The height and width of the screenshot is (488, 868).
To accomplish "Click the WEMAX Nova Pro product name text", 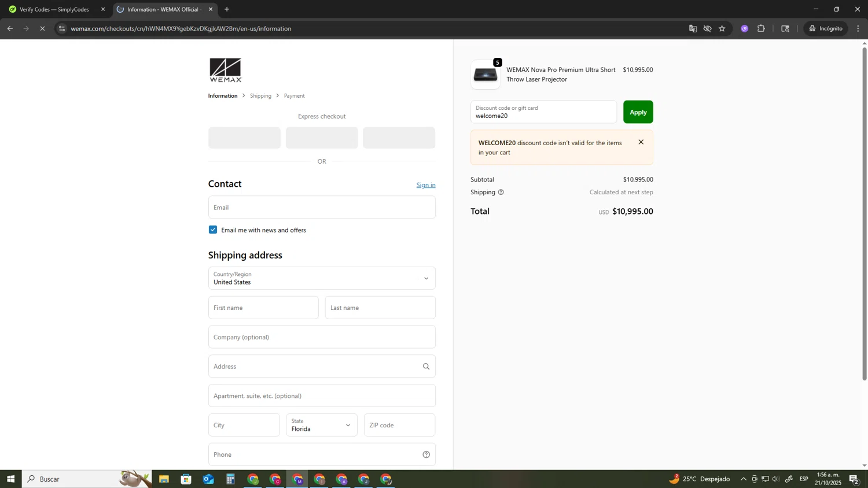I will coord(561,75).
